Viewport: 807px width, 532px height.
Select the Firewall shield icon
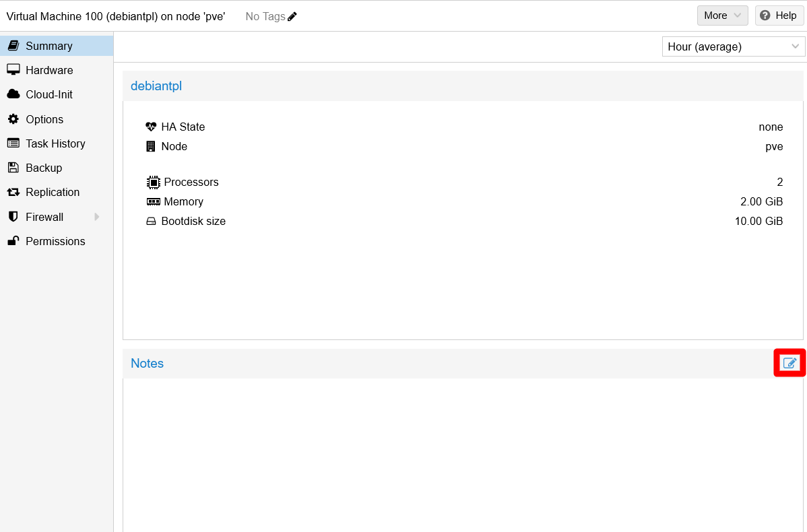coord(13,216)
